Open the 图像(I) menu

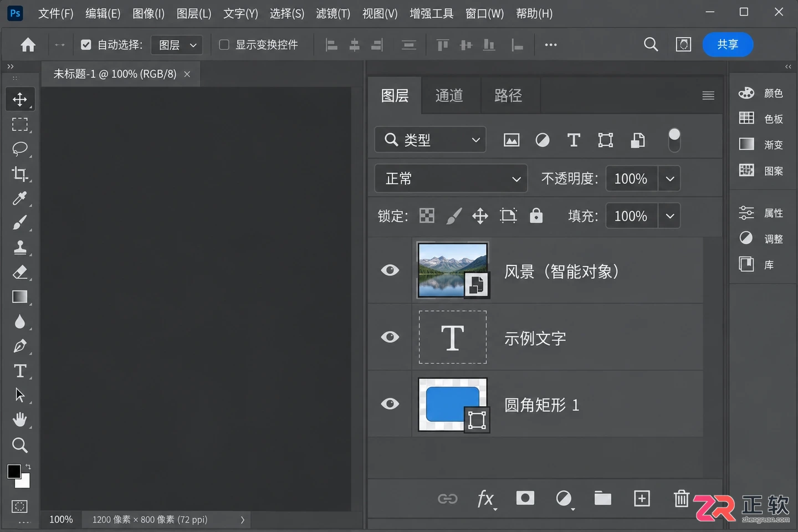click(x=149, y=13)
